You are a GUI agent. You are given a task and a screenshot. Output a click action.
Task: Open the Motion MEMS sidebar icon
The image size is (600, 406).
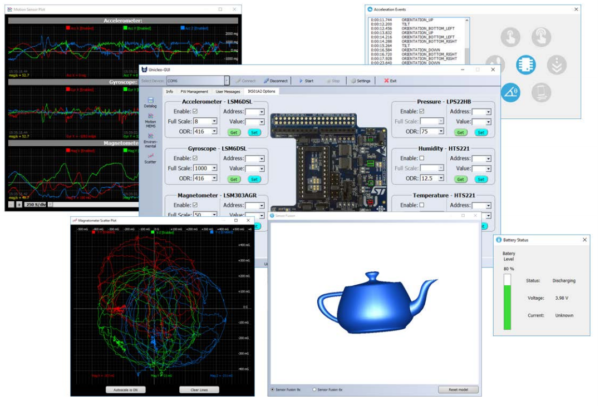[150, 121]
